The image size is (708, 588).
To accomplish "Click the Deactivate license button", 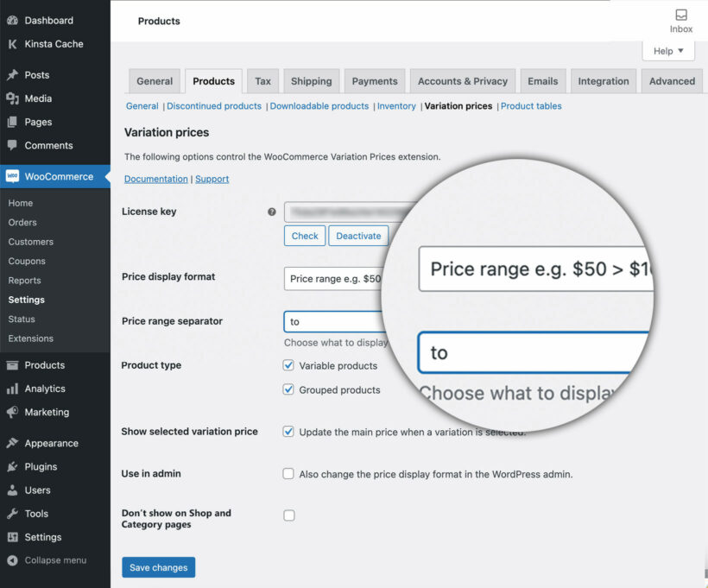I will click(x=358, y=236).
